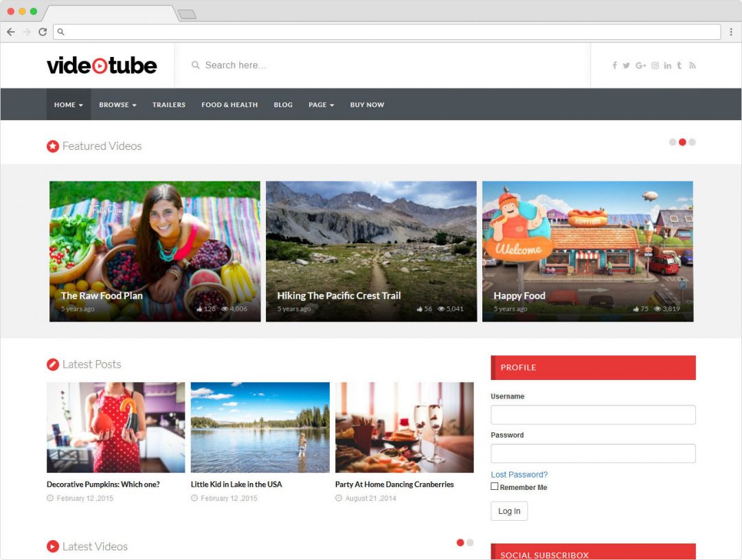The image size is (742, 560).
Task: Click the browser reload icon
Action: [x=43, y=32]
